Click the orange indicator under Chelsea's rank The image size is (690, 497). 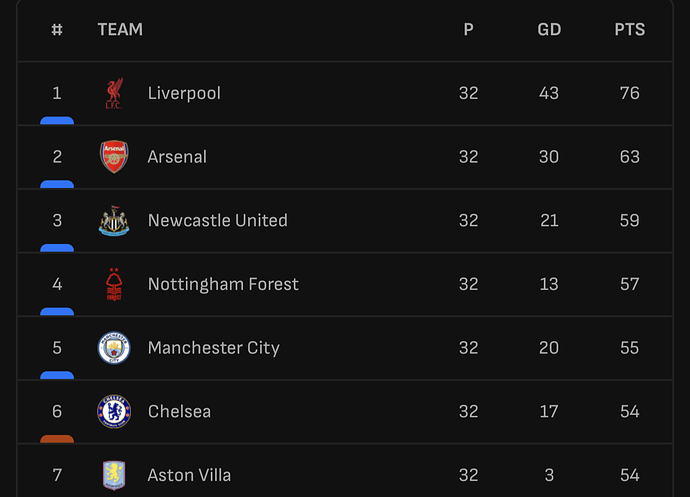[57, 438]
